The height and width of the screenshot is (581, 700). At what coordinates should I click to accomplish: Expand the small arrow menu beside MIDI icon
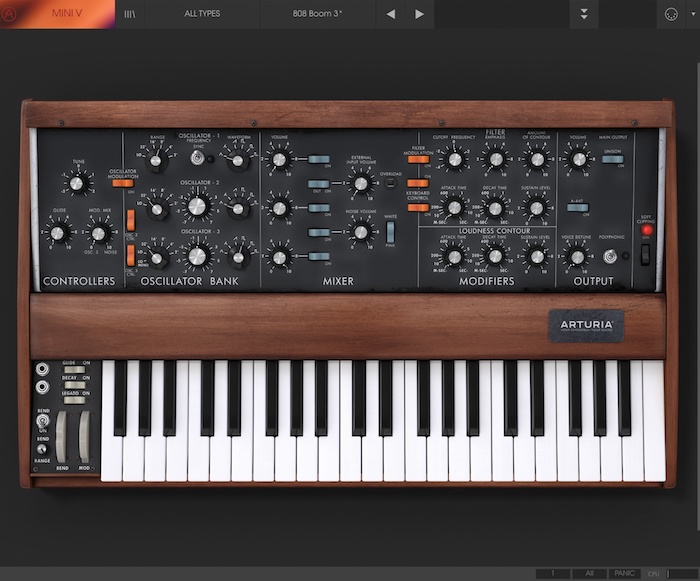[693, 14]
